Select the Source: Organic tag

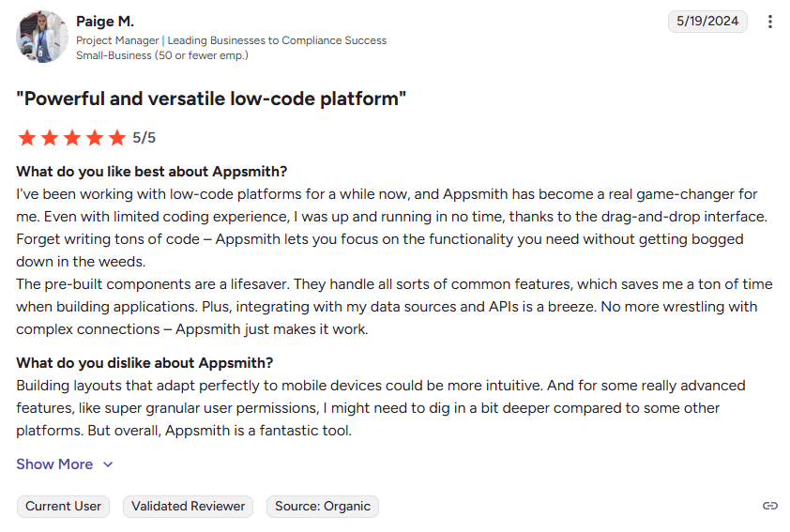tap(323, 507)
